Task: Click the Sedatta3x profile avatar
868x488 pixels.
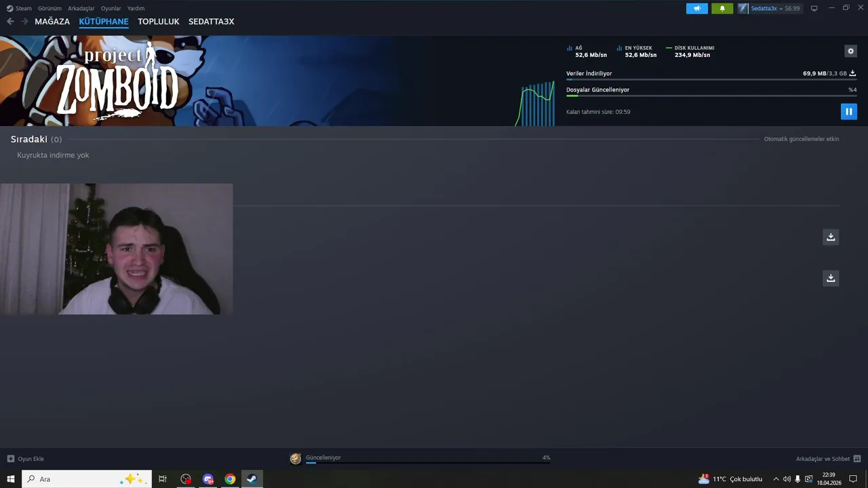Action: 743,8
